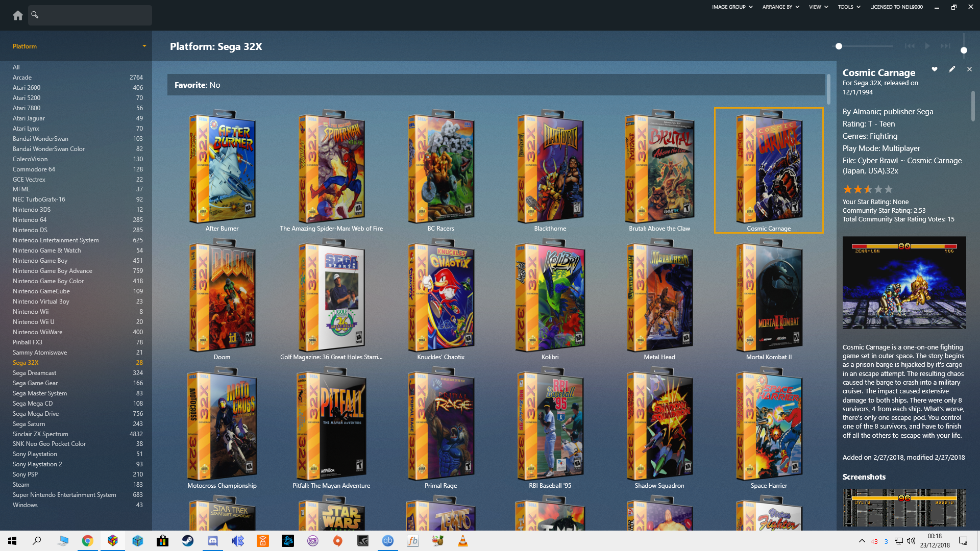Open the Tools menu
This screenshot has width=980, height=551.
coord(849,7)
